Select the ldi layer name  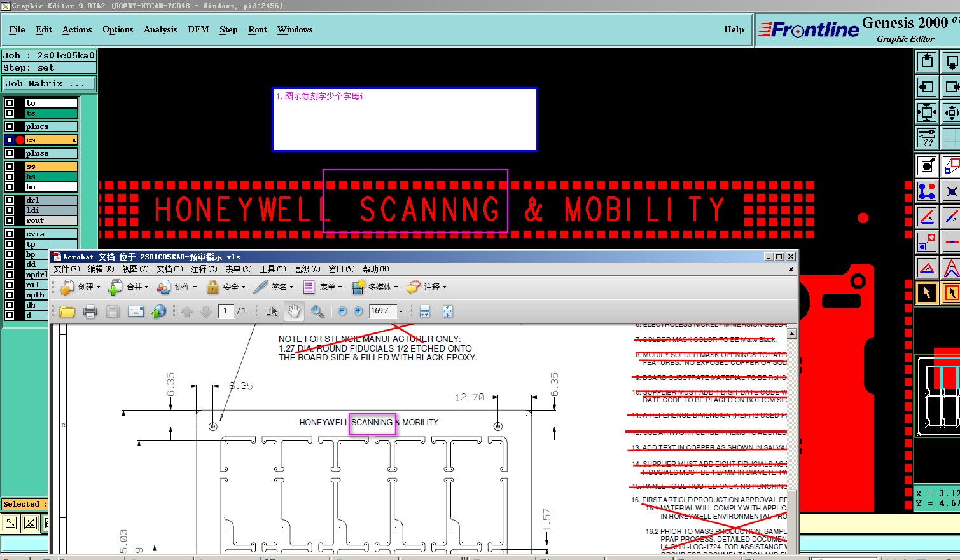pos(51,210)
